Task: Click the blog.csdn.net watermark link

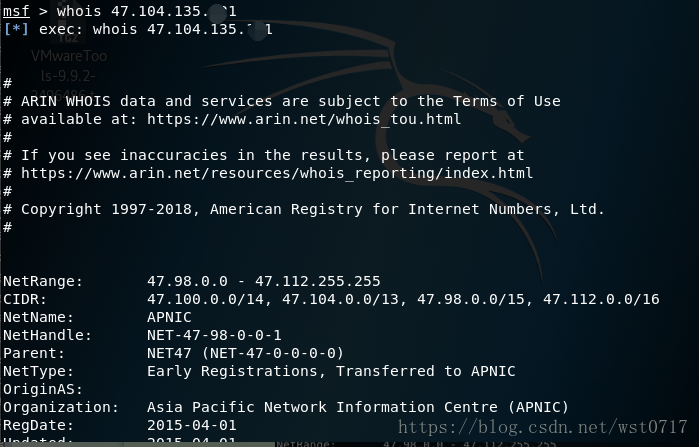Action: [x=543, y=427]
